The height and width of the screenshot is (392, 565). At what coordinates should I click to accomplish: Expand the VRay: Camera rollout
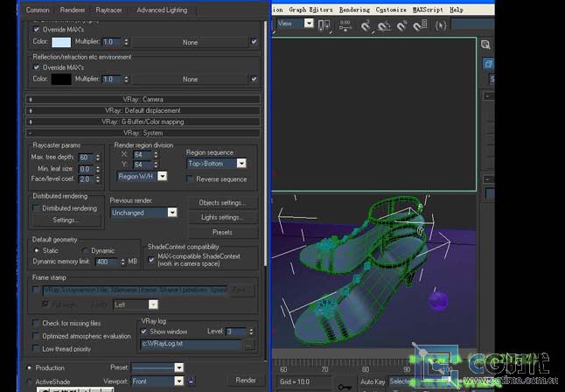(x=144, y=99)
